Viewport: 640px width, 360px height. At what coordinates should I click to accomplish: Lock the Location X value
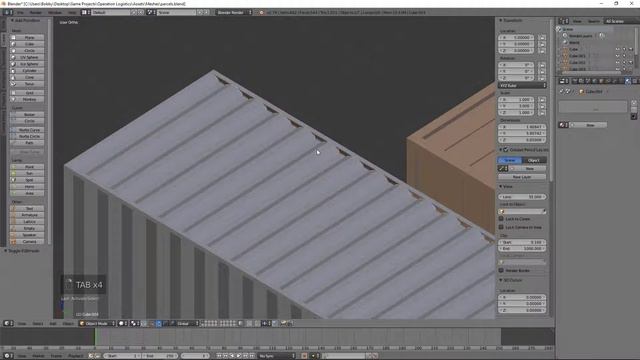click(542, 38)
